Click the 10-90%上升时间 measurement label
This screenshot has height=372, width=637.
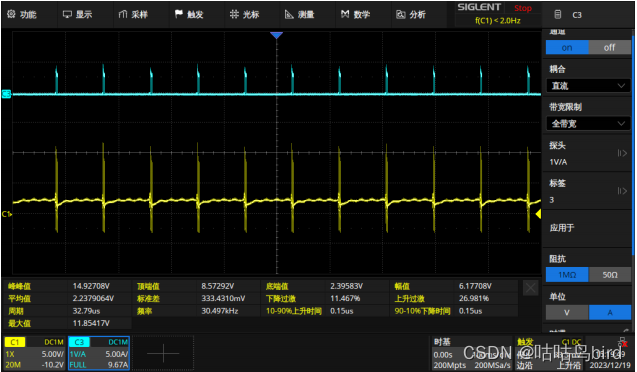294,311
